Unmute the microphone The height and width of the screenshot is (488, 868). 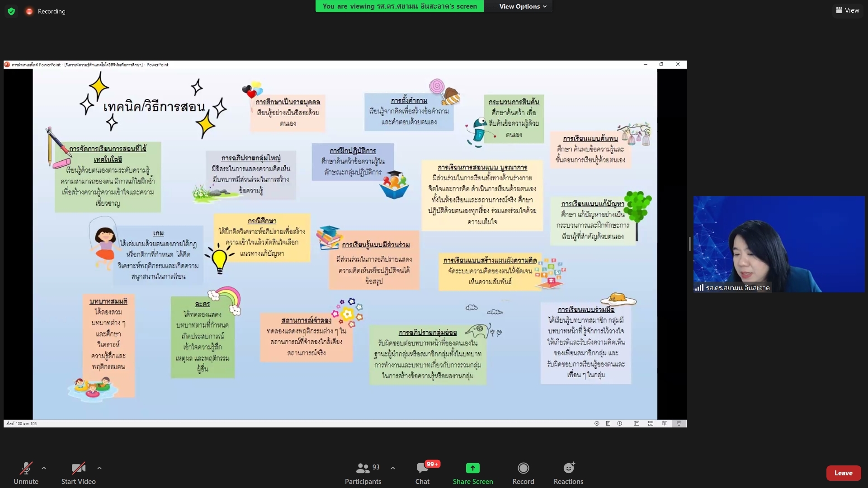point(26,473)
